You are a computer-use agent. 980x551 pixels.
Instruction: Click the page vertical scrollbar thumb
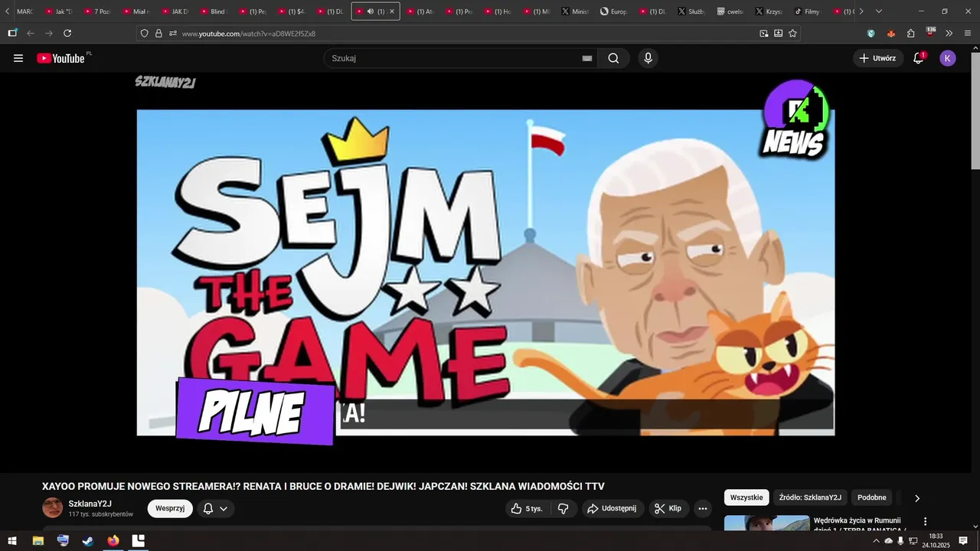coord(975,111)
